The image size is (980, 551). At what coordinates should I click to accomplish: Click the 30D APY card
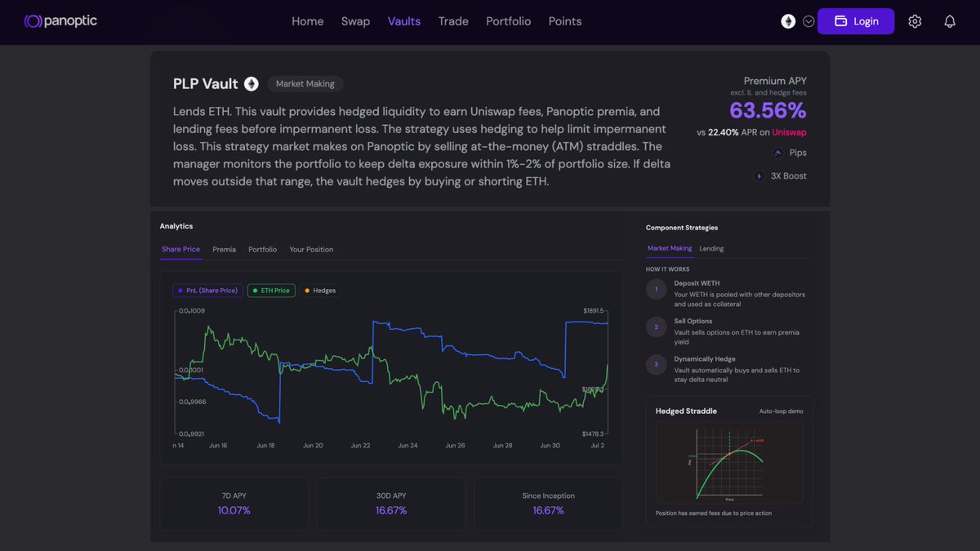(391, 504)
